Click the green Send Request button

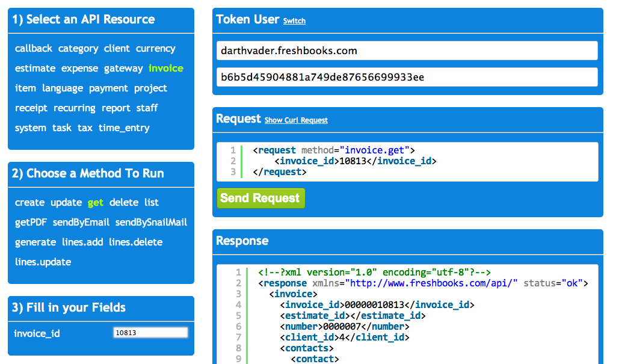tap(261, 198)
